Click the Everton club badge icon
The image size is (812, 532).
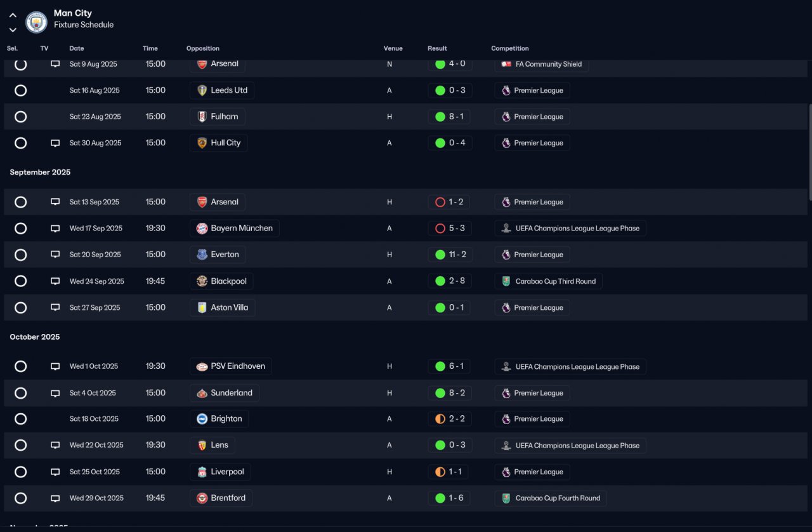202,255
